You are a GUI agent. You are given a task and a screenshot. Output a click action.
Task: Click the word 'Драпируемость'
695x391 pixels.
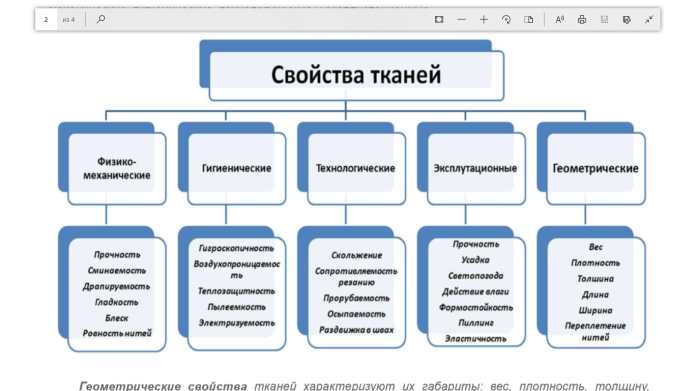(116, 286)
